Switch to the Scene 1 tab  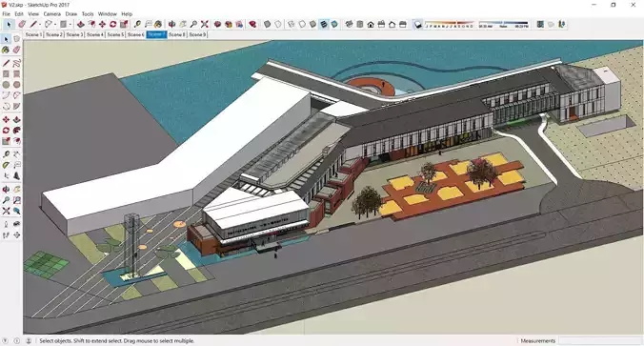click(33, 34)
